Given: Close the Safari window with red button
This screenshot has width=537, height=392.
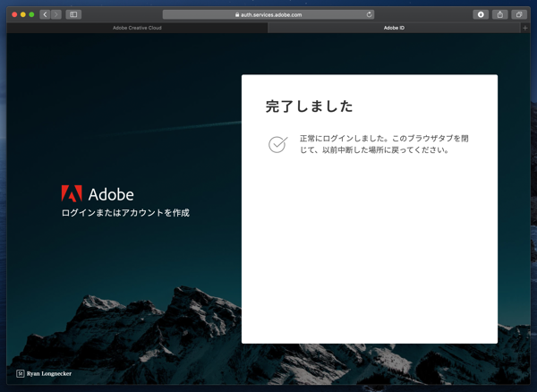Looking at the screenshot, I should [14, 14].
